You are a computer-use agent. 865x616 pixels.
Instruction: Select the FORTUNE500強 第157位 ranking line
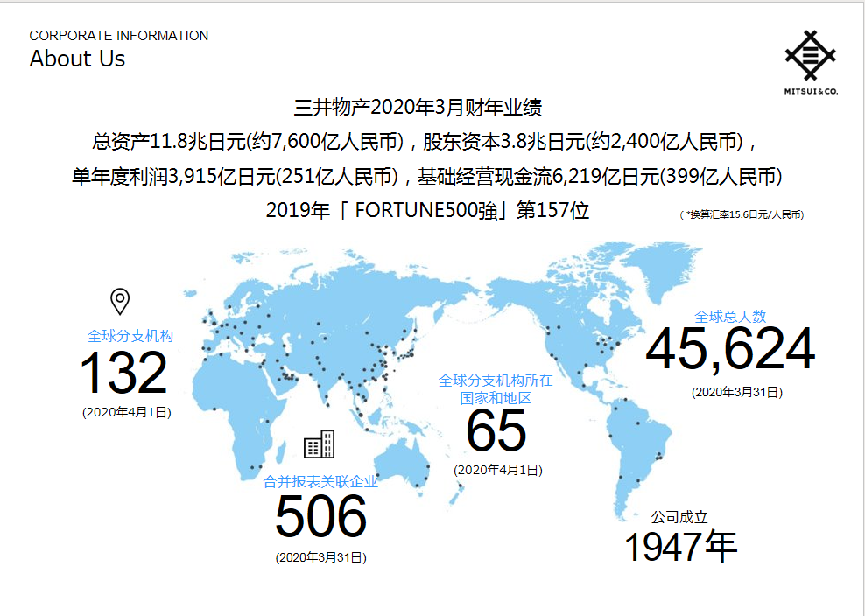[x=427, y=210]
